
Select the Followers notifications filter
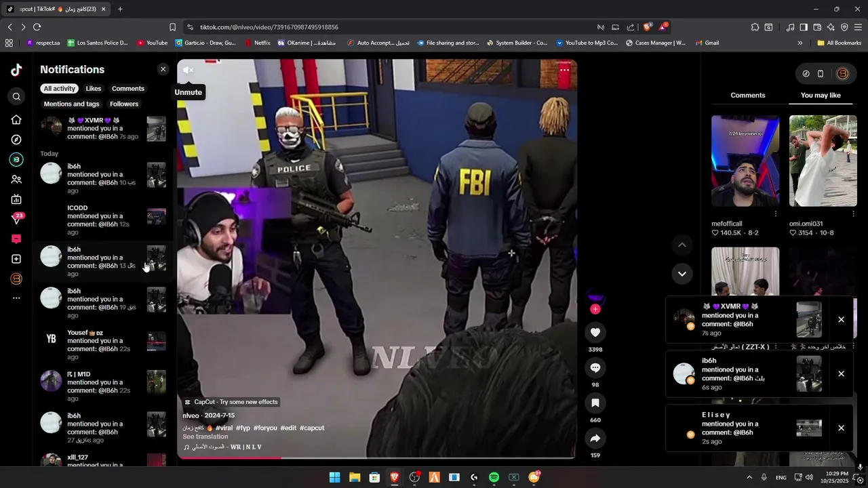click(x=124, y=104)
